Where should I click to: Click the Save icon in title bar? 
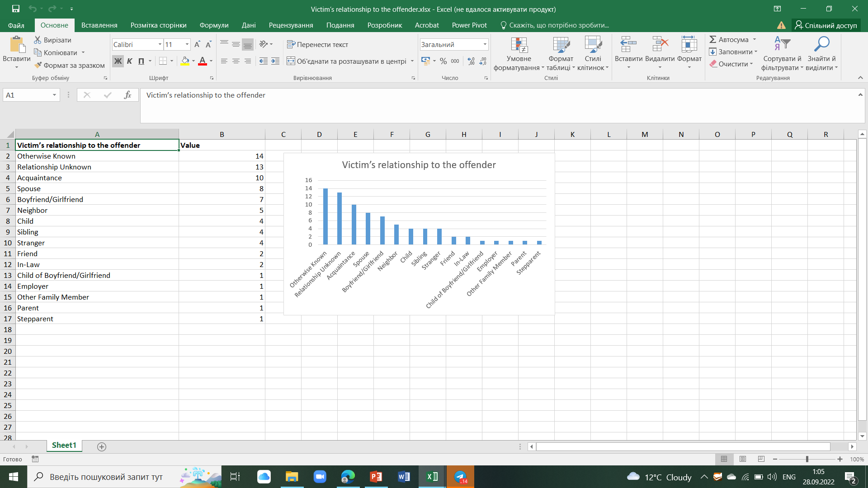(16, 9)
